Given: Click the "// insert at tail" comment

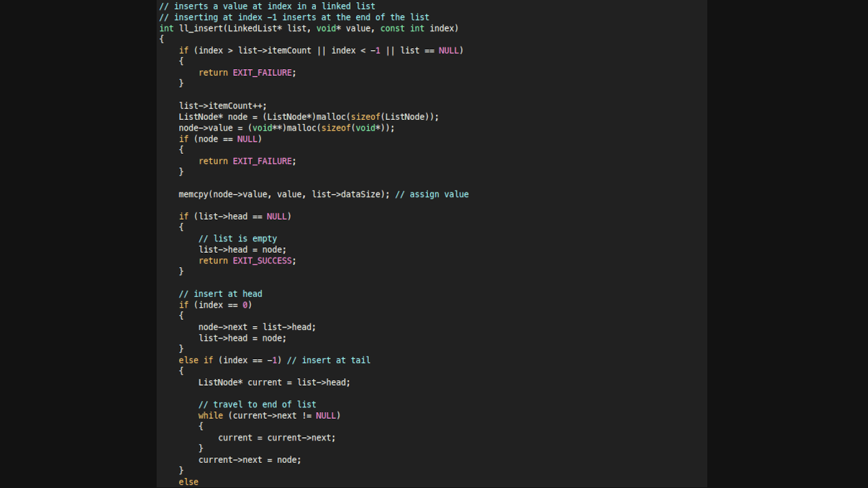Looking at the screenshot, I should [x=329, y=360].
